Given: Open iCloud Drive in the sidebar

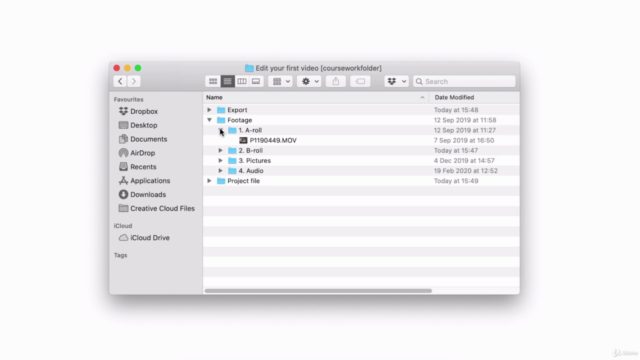Looking at the screenshot, I should pyautogui.click(x=144, y=238).
